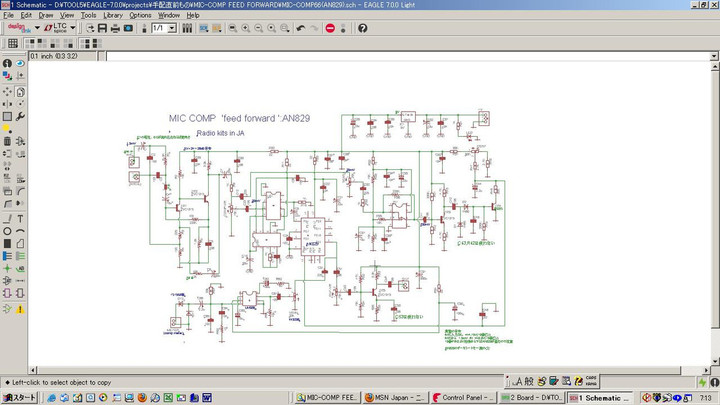This screenshot has width=720, height=405.
Task: Run ERC with the yellow warning icon
Action: [x=21, y=309]
